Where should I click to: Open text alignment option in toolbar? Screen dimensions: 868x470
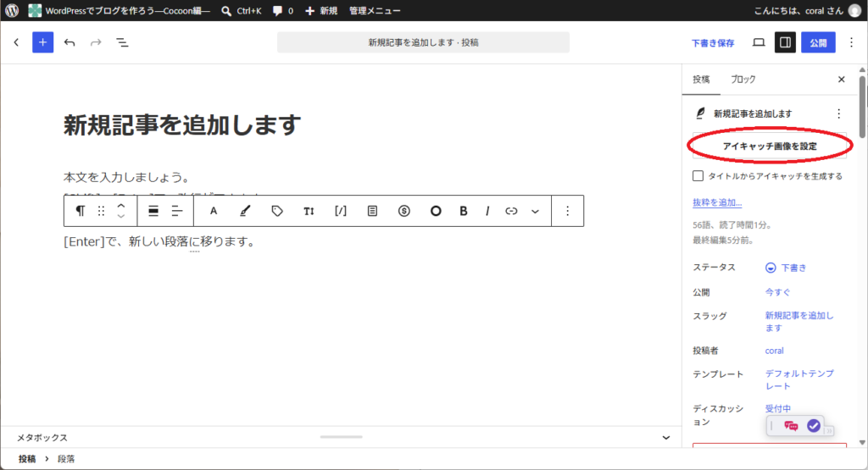(176, 211)
